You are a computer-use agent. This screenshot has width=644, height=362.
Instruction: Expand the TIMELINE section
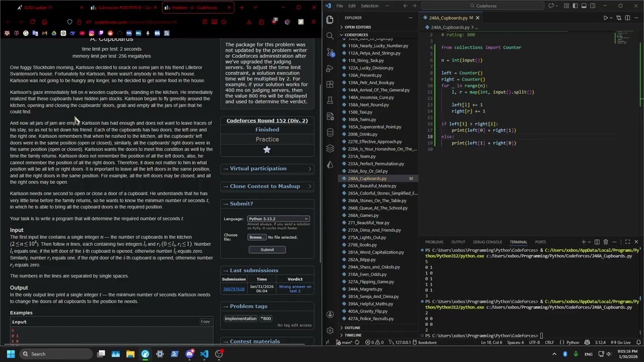353,335
